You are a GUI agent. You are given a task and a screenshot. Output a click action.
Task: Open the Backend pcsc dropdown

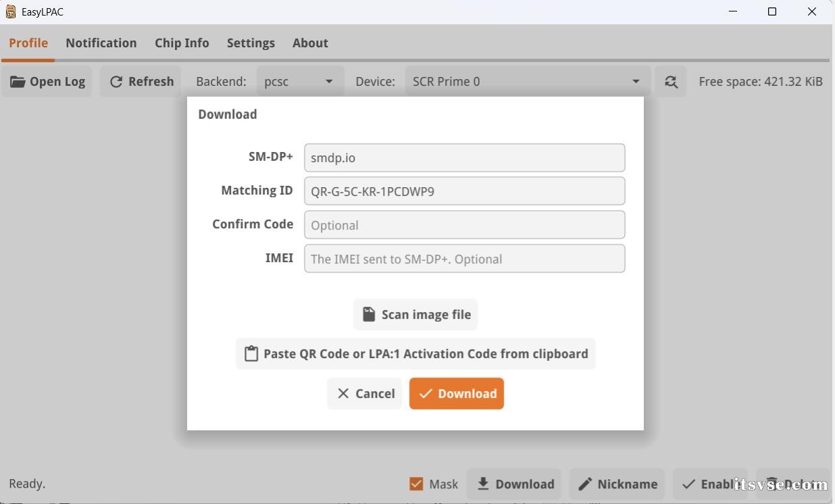[300, 82]
